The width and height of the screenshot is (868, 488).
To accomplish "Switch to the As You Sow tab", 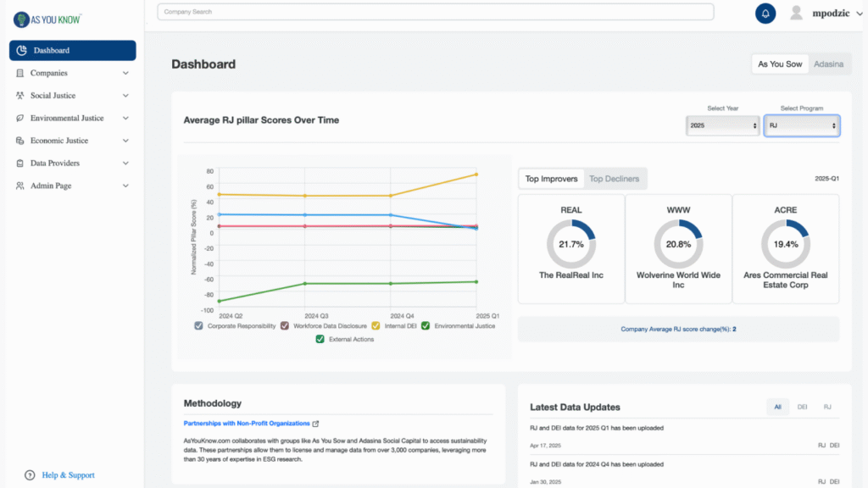I will tap(780, 64).
